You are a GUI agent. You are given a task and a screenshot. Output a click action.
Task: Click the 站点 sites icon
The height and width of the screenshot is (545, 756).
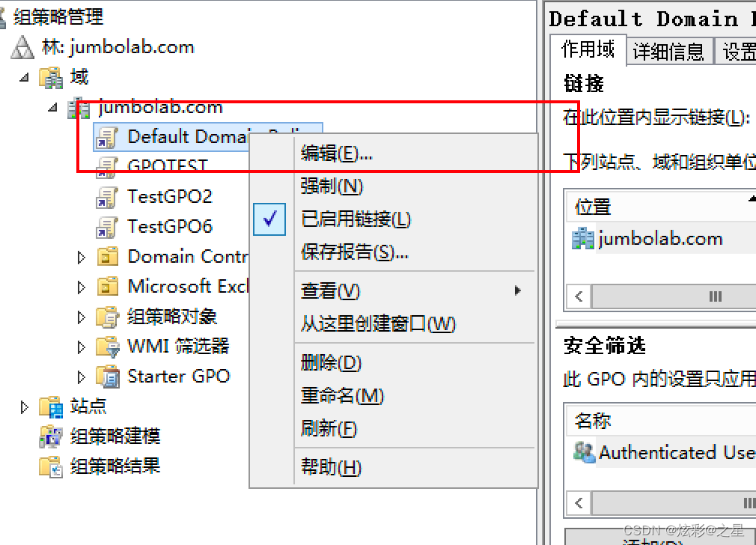(x=51, y=407)
